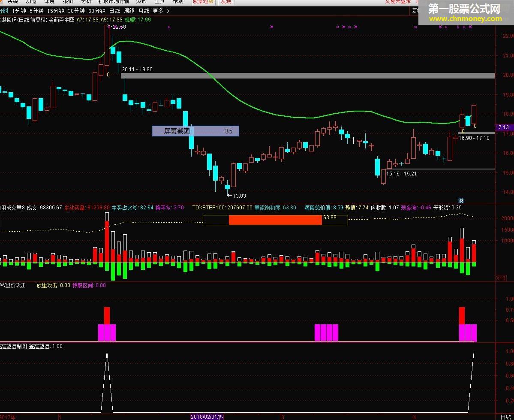
Task: Click the 持股区间: 0.00 readout
Action: [89, 285]
